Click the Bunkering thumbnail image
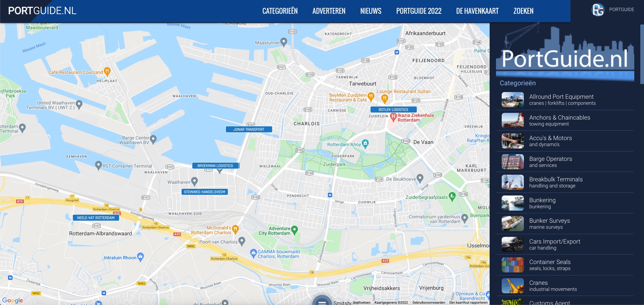This screenshot has height=305, width=644. tap(513, 203)
